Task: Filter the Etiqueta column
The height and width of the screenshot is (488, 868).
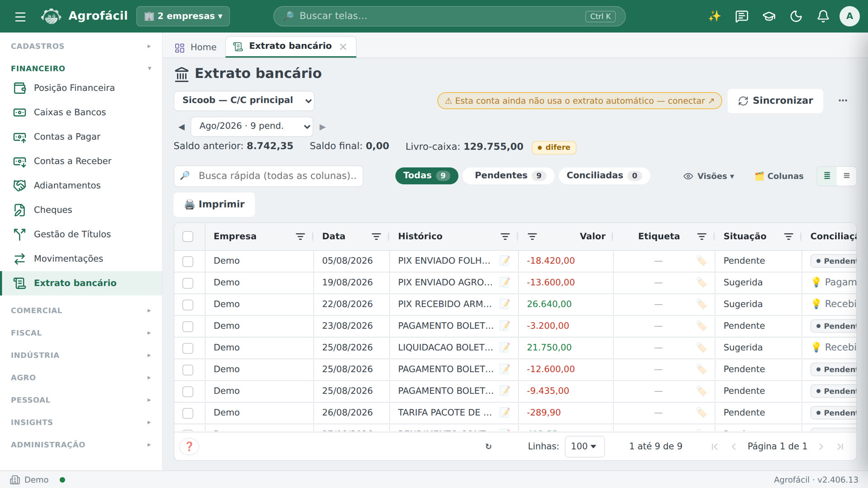Action: 702,236
